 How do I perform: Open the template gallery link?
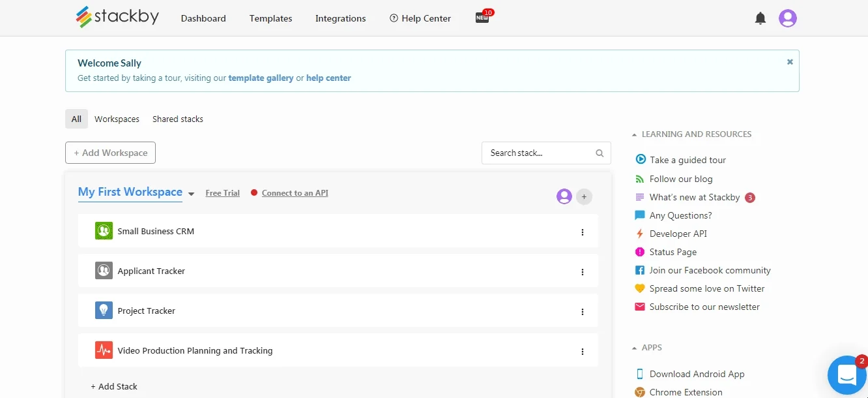click(261, 78)
